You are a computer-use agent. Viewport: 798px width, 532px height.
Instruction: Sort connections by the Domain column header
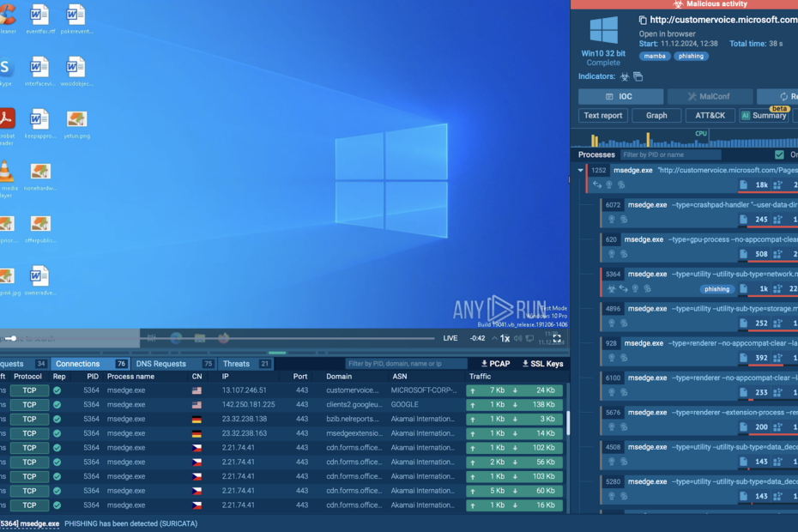[x=339, y=376]
